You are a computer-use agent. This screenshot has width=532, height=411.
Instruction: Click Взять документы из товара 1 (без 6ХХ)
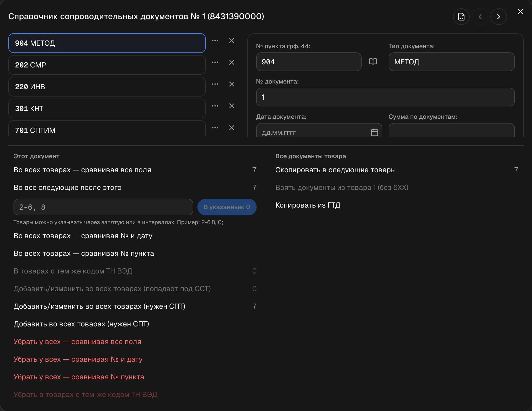coord(397,188)
